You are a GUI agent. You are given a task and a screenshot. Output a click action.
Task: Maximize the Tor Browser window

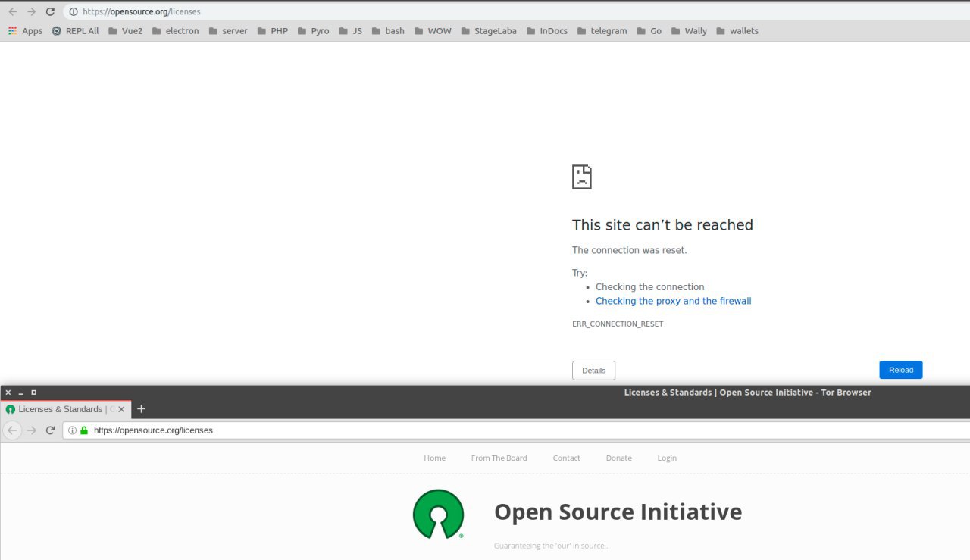click(x=33, y=393)
